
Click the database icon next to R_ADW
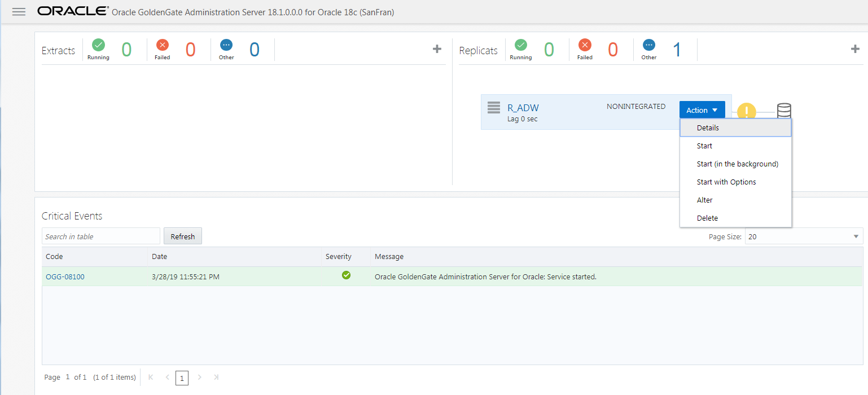click(784, 110)
